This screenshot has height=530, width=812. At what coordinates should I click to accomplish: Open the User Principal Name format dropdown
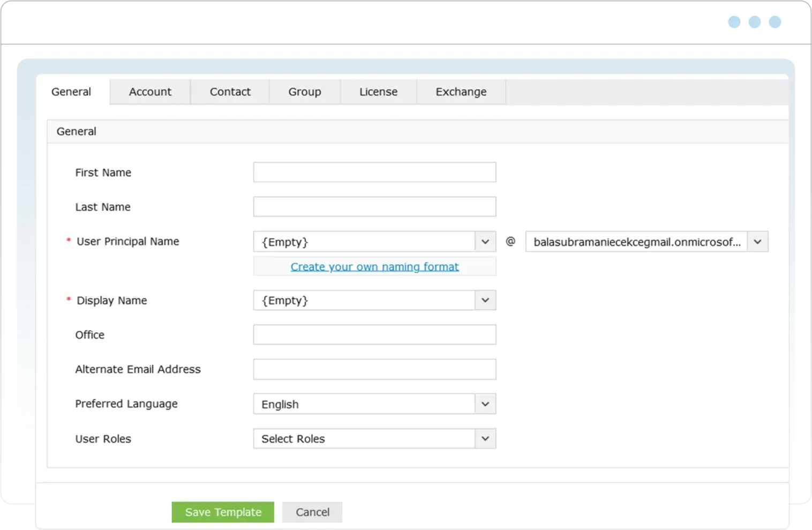485,242
